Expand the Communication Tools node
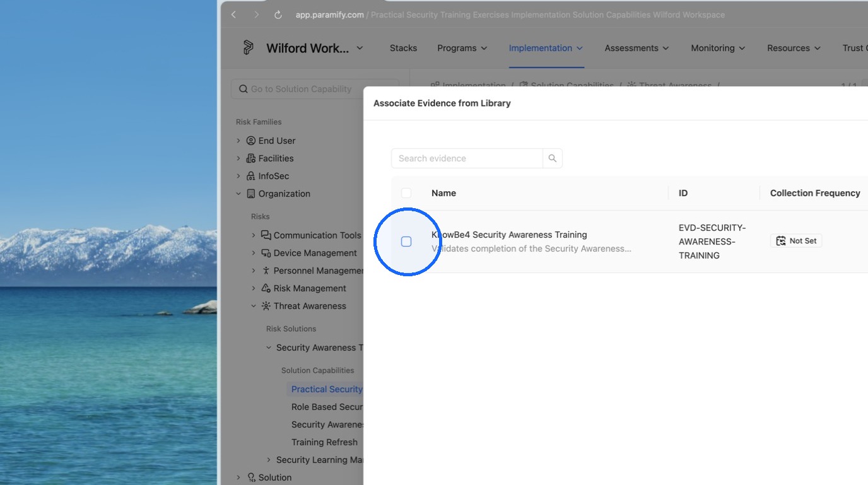Image resolution: width=868 pixels, height=485 pixels. (254, 235)
